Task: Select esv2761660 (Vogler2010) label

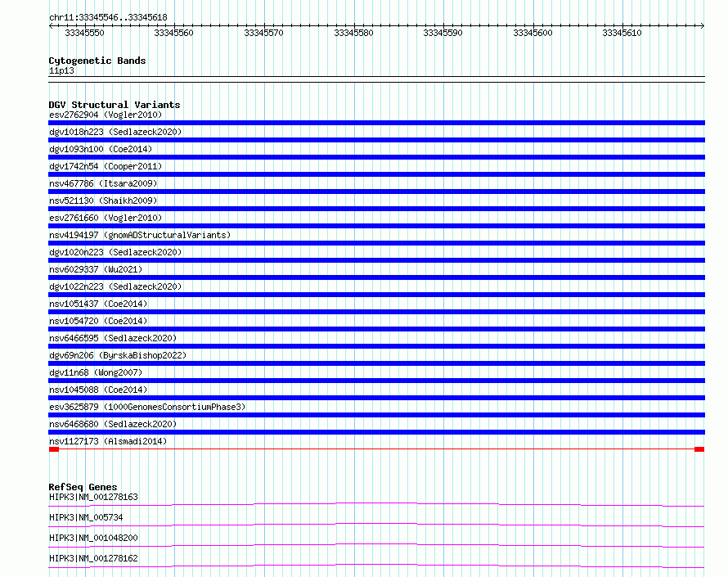Action: [x=106, y=218]
